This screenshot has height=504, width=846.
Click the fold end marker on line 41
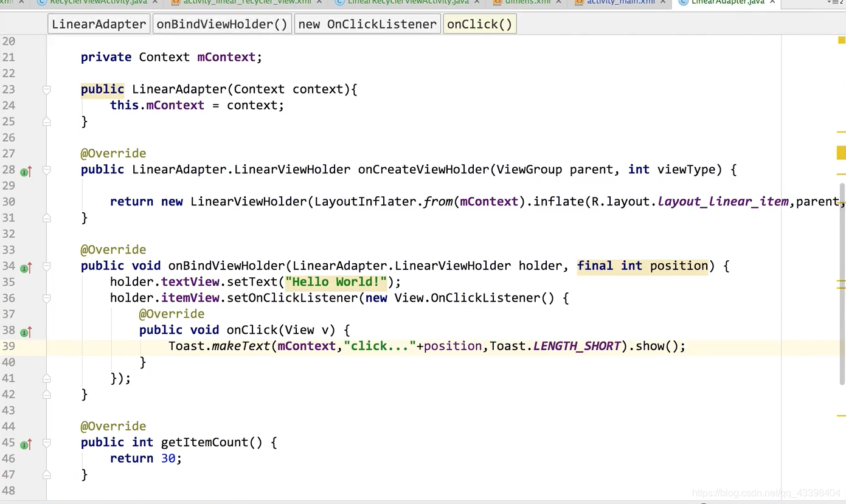click(46, 378)
